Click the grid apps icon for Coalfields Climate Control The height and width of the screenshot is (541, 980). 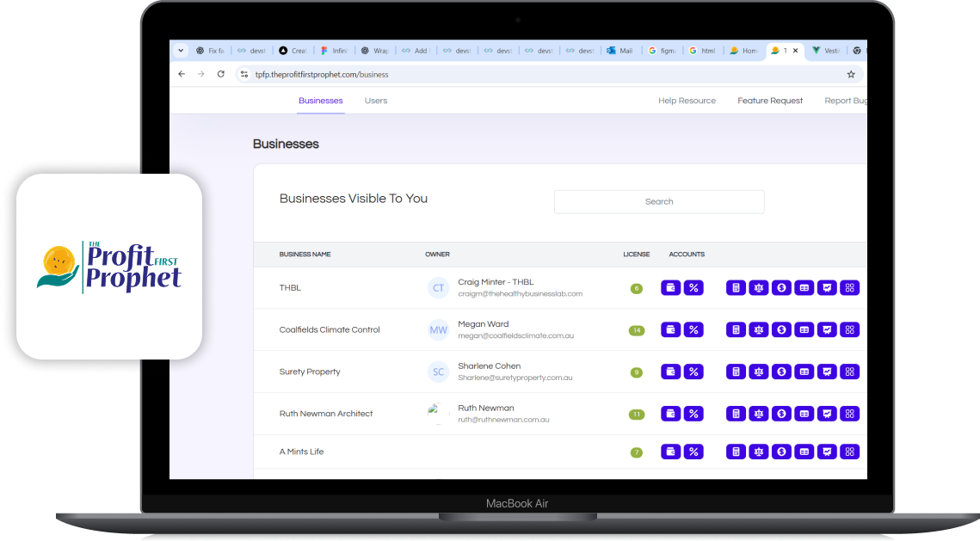pos(850,329)
